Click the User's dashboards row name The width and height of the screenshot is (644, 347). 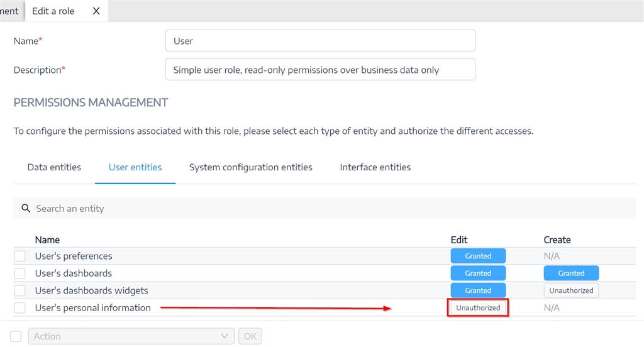[74, 273]
